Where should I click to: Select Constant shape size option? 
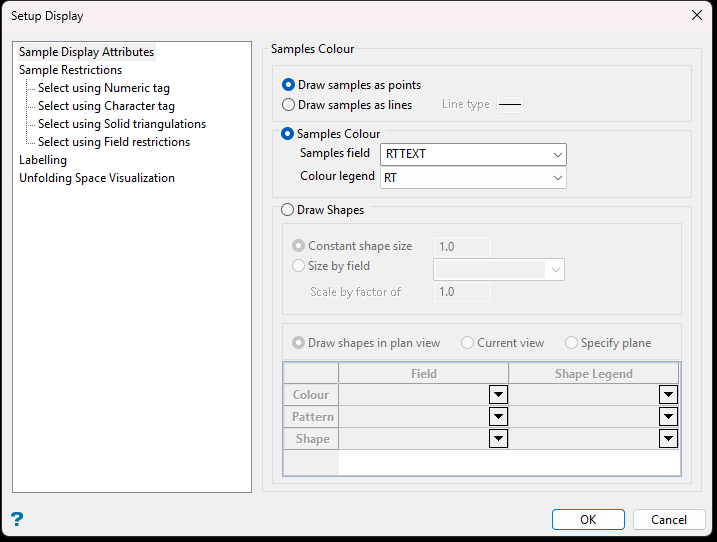(298, 246)
